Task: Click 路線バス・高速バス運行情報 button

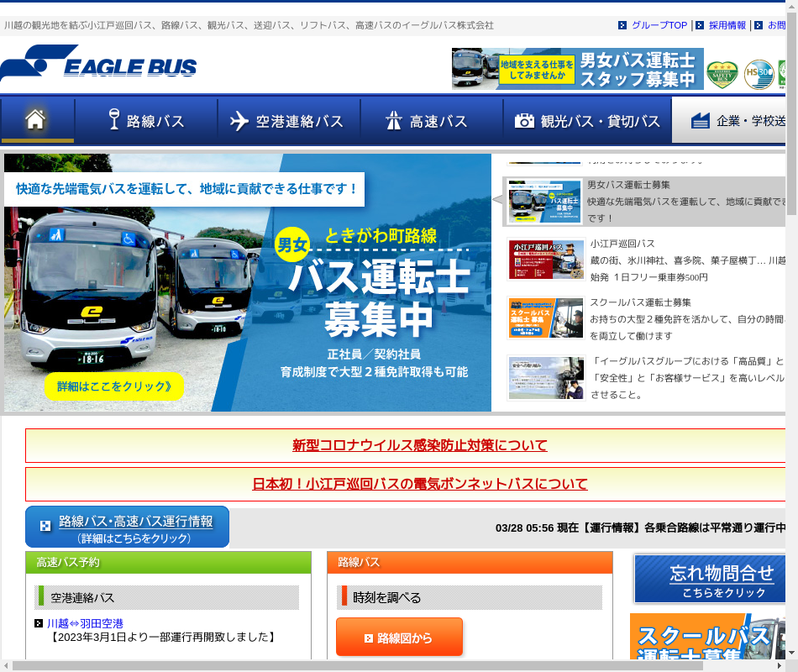Action: coord(127,527)
